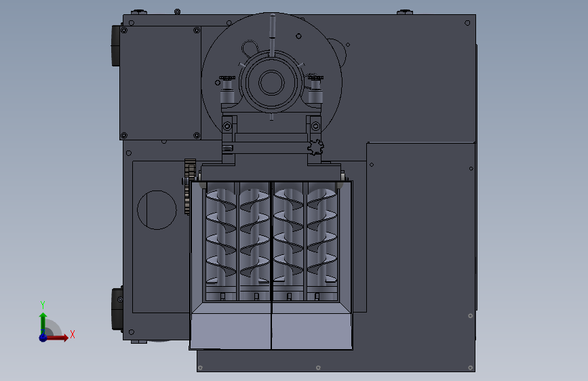Select the star-shaped knob under the bearing bracket
Screen dimensions: 588x381
tap(316, 147)
